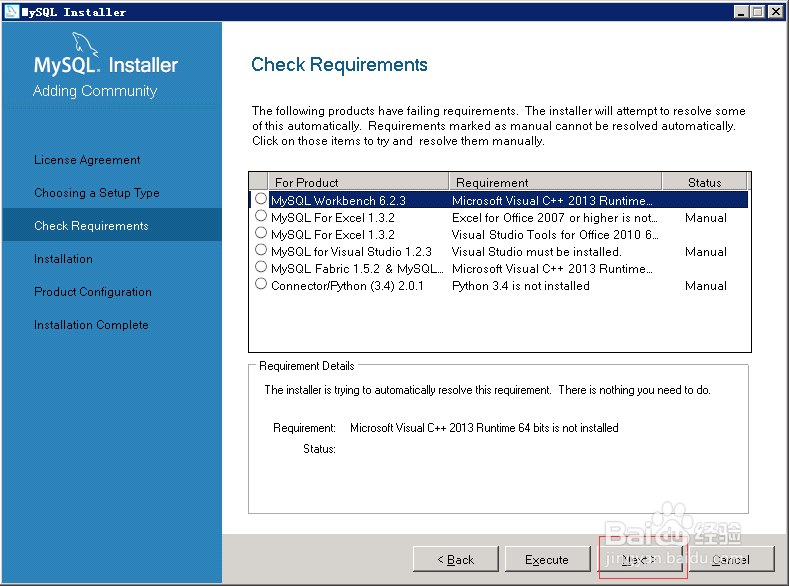This screenshot has width=789, height=586.
Task: Click 'Connector/Python (3.4) 2.0.1' product name
Action: click(347, 286)
